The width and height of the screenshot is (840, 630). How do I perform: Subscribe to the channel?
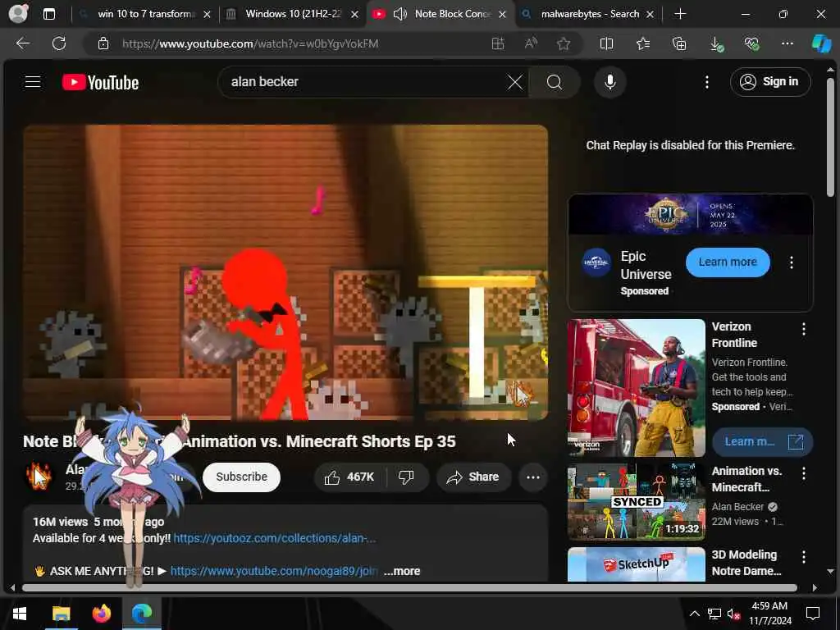pos(241,477)
